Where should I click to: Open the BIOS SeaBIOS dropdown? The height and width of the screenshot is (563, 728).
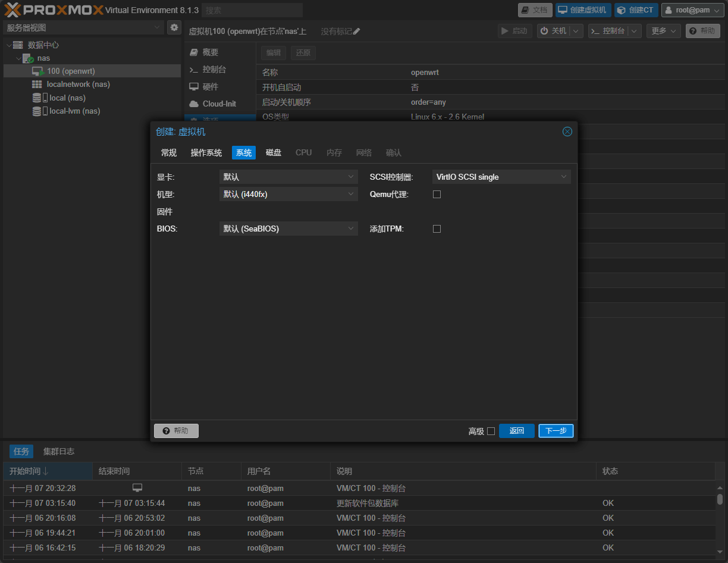click(288, 229)
